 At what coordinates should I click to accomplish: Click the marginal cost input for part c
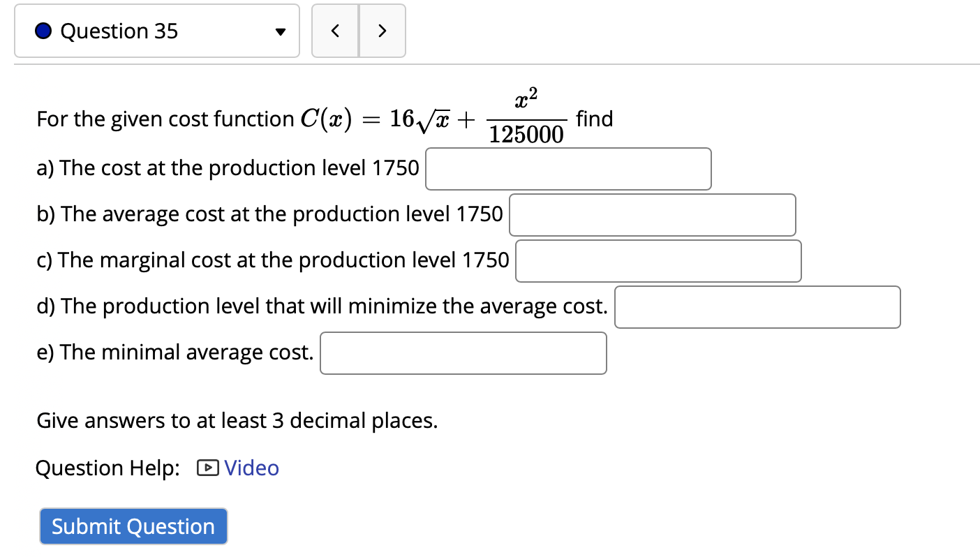658,260
